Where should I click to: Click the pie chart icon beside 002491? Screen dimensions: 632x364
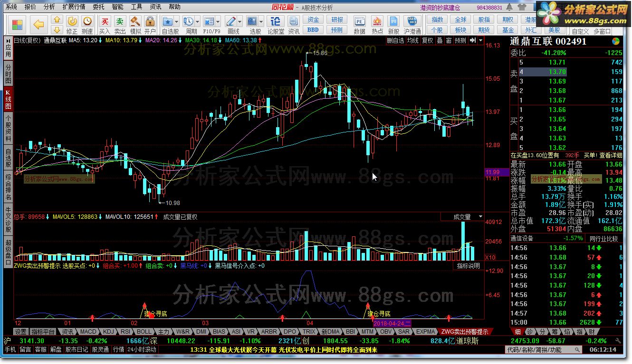tap(616, 41)
